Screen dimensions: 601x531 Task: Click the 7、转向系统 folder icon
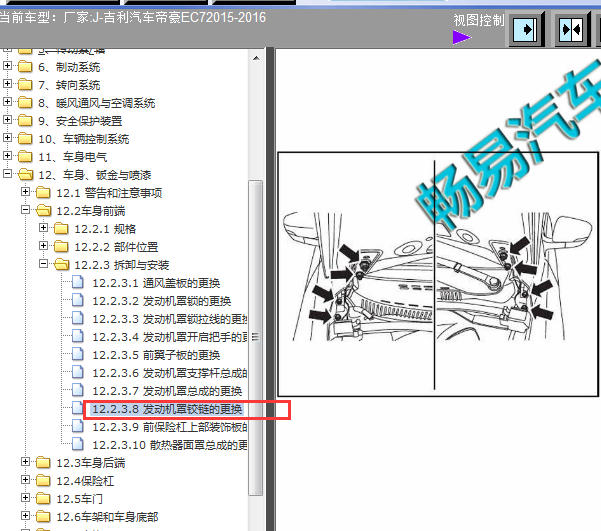25,84
